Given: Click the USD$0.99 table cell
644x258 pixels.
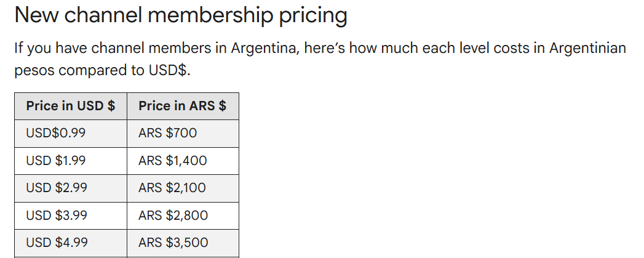Looking at the screenshot, I should pos(56,133).
